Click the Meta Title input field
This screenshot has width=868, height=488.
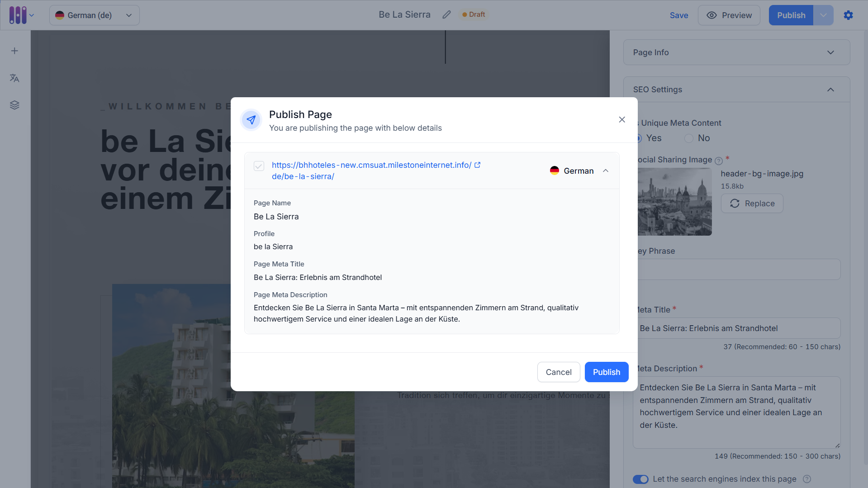pyautogui.click(x=739, y=328)
